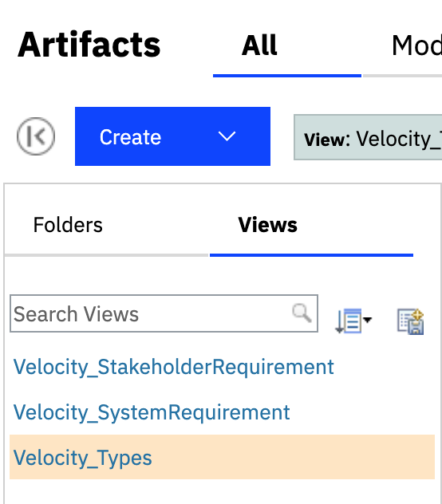This screenshot has height=504, width=442.
Task: Open the Velocity_StakeholderRequirement view
Action: [x=174, y=367]
